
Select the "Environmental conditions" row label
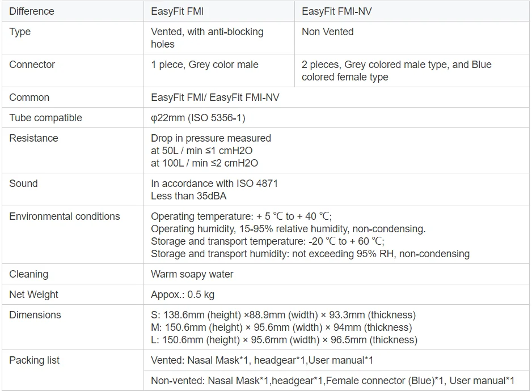(65, 216)
